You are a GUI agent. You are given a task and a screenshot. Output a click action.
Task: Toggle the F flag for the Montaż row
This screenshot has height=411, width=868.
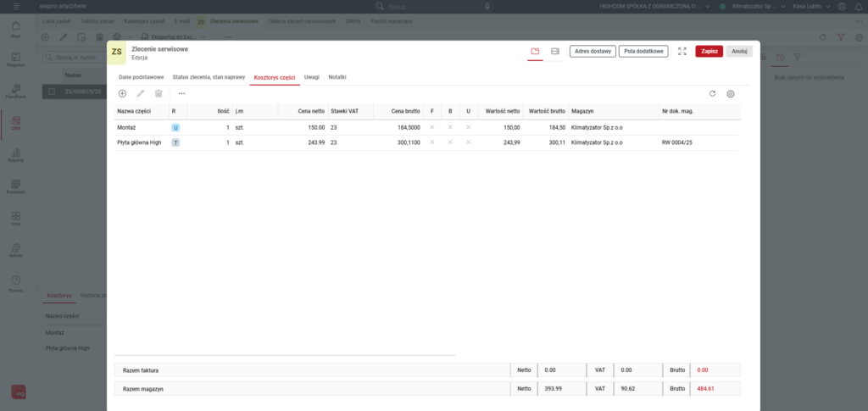[431, 127]
